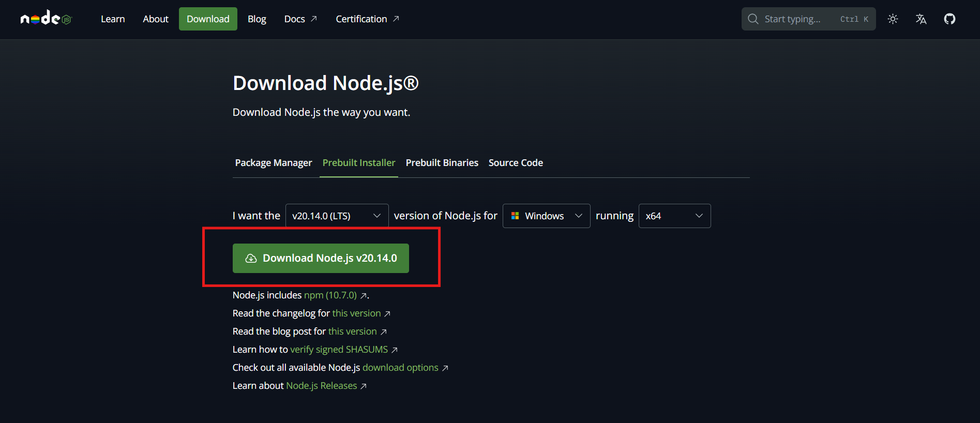Expand the Windows operating system dropdown
The height and width of the screenshot is (423, 980).
[546, 216]
